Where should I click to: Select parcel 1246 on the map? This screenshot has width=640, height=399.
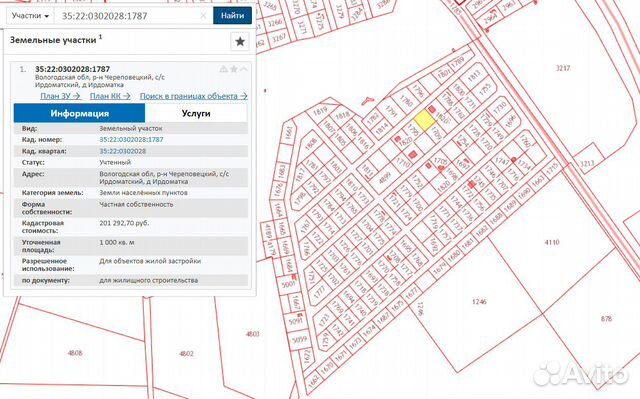[479, 302]
